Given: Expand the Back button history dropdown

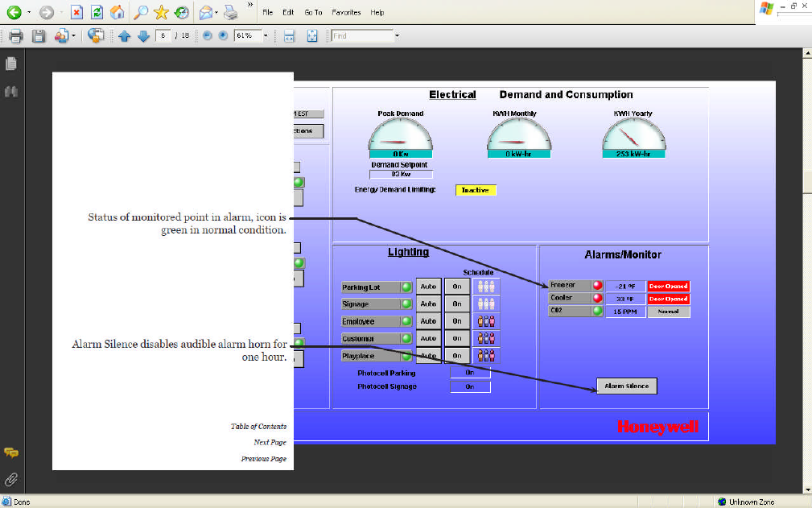Looking at the screenshot, I should [x=29, y=13].
